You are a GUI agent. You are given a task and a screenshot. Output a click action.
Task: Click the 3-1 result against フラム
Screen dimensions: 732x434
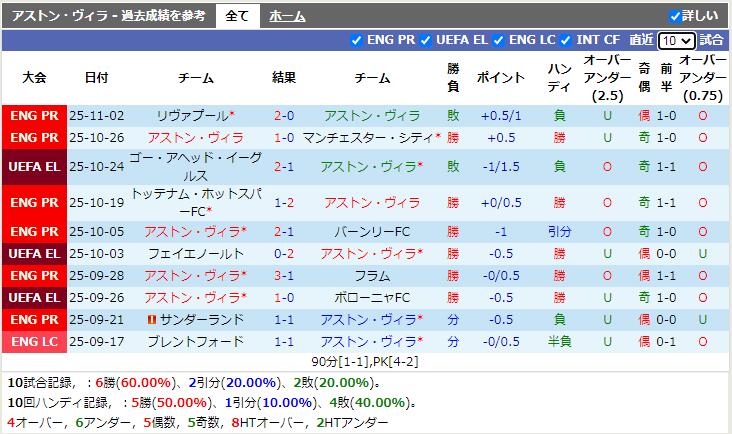pos(283,275)
